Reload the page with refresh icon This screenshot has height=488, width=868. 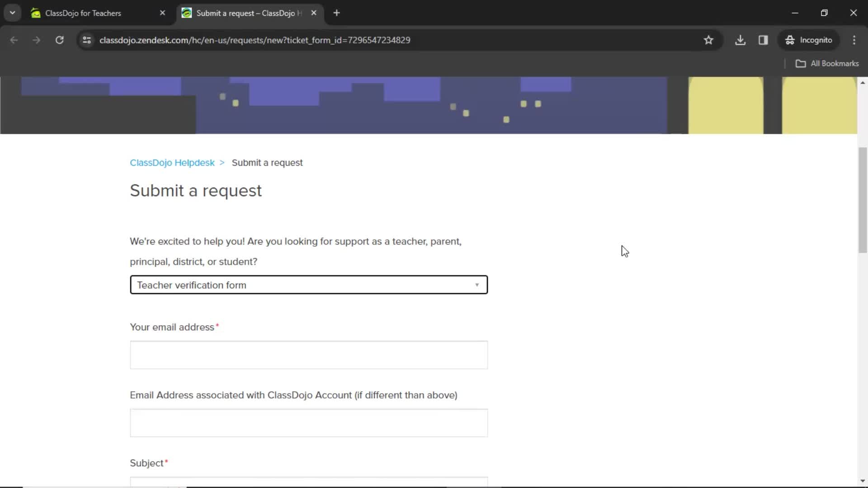click(59, 40)
